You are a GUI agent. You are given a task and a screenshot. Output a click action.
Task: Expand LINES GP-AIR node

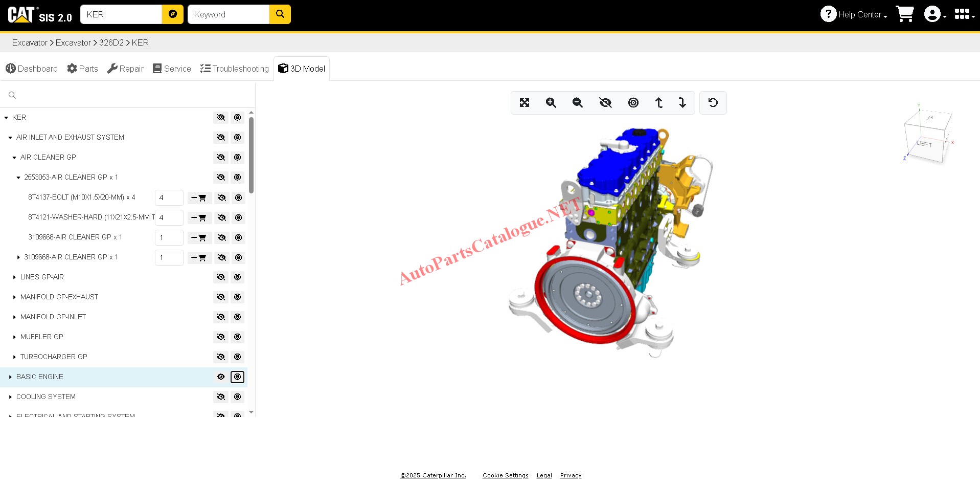14,277
